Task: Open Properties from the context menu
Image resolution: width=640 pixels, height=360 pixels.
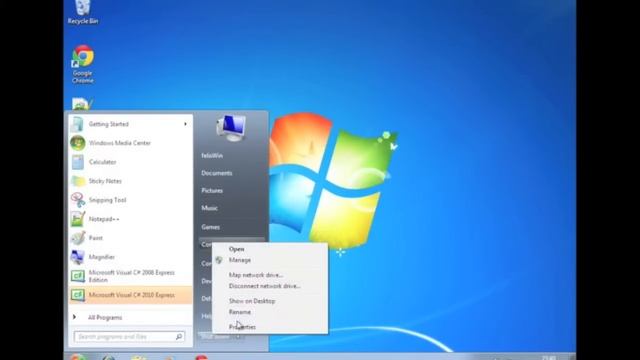Action: 270,327
